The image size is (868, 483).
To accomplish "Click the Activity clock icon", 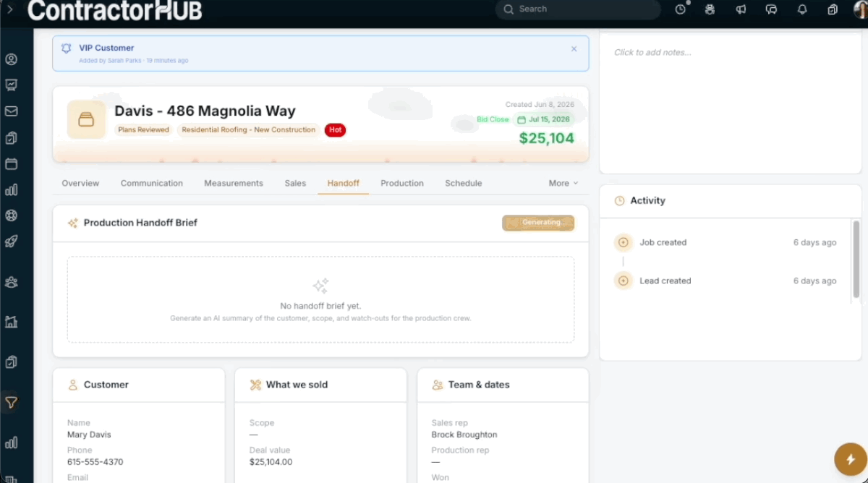I will pos(619,201).
